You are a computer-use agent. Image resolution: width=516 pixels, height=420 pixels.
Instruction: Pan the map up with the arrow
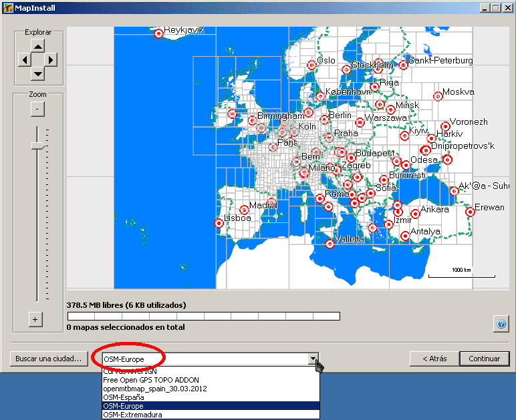38,46
